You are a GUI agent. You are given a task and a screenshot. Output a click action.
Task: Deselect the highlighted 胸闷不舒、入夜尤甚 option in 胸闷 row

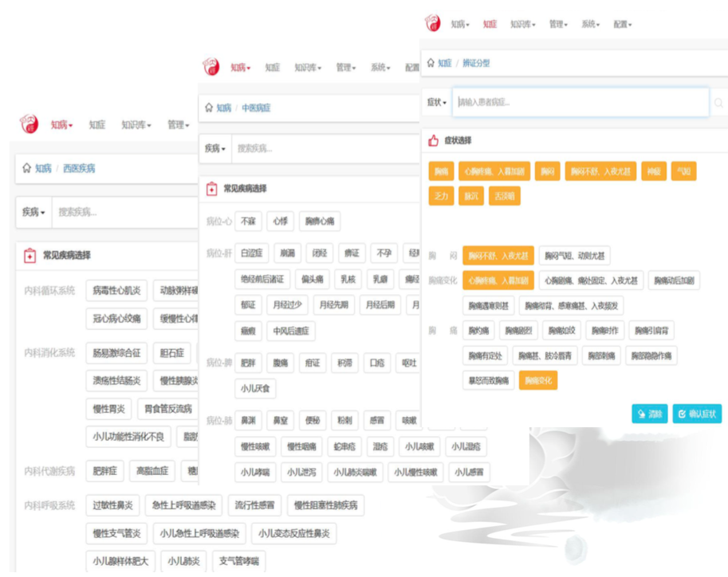point(498,256)
